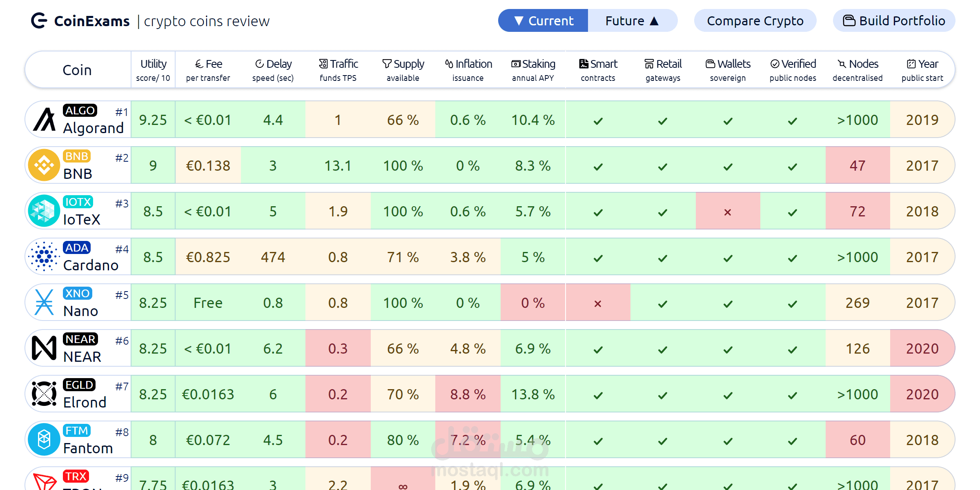
Task: Click the Delay clock icon
Action: [259, 64]
